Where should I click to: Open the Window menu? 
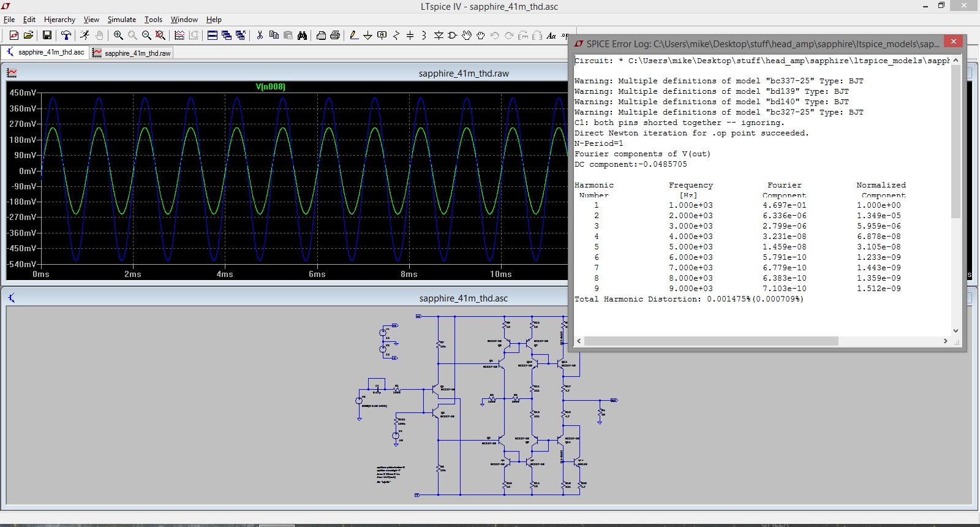coord(184,20)
